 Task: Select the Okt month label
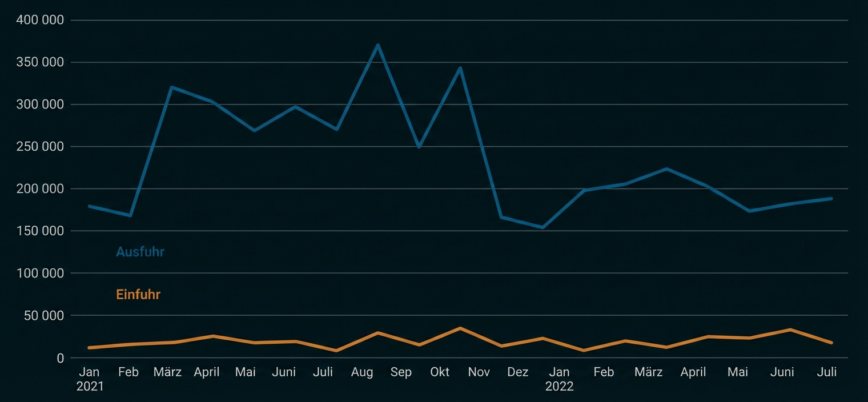tap(440, 372)
